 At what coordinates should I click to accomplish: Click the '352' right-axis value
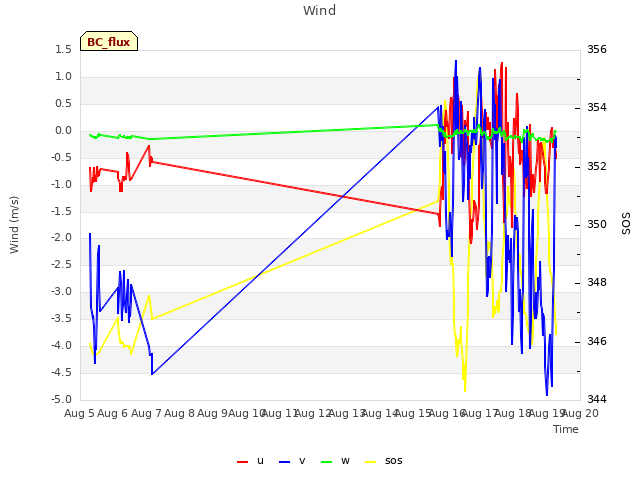pos(597,167)
